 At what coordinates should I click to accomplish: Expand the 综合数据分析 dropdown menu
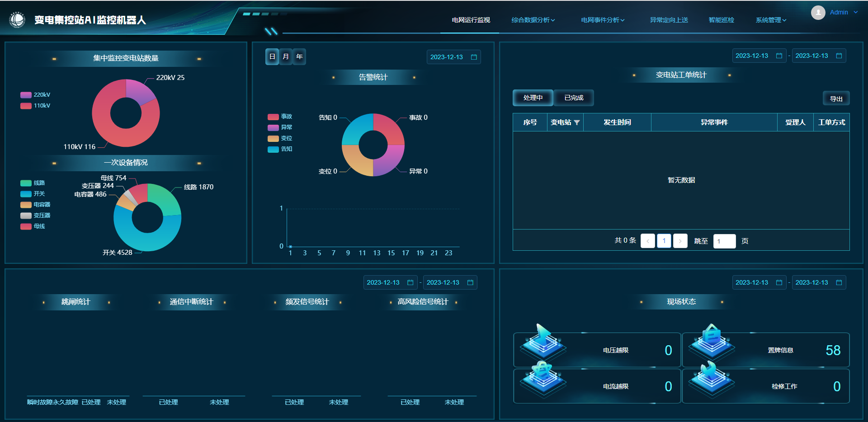tap(533, 20)
